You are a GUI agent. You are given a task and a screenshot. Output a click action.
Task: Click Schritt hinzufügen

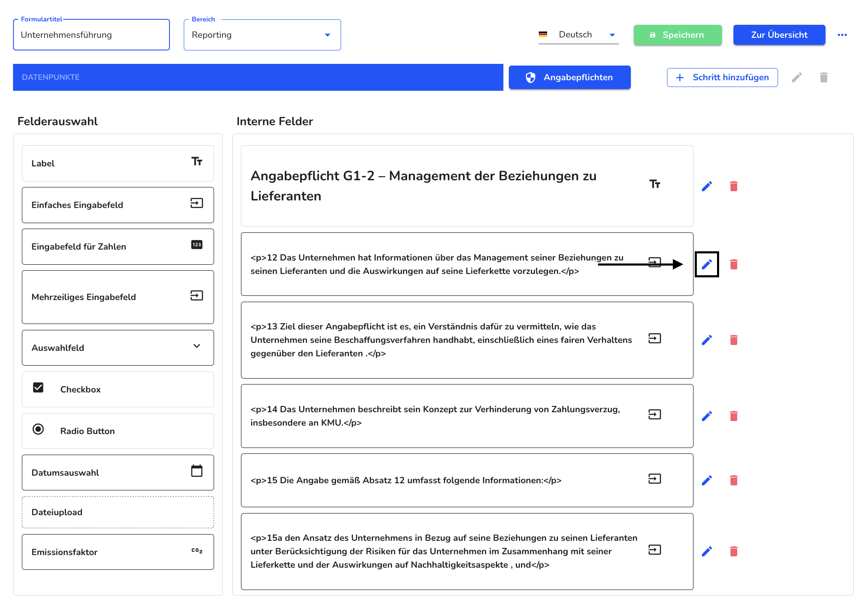click(722, 77)
